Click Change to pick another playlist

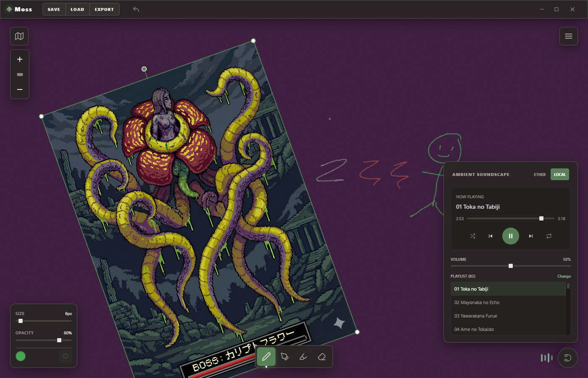pyautogui.click(x=564, y=276)
